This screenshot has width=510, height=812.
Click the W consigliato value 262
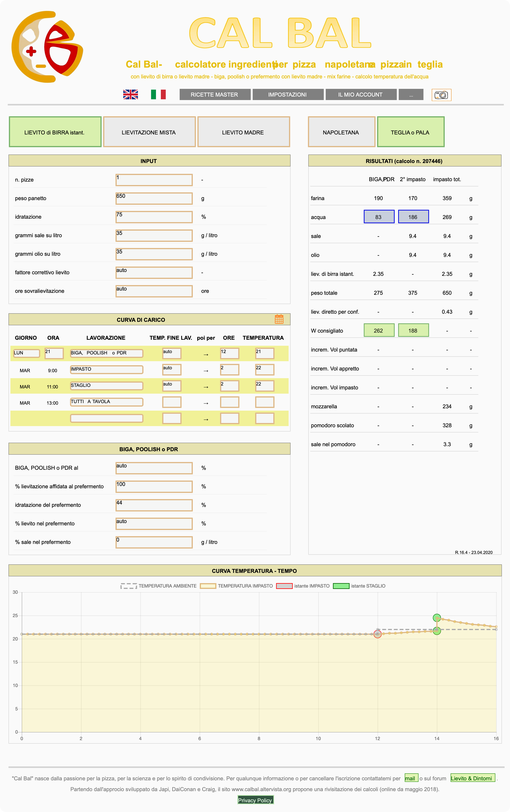[x=379, y=330]
